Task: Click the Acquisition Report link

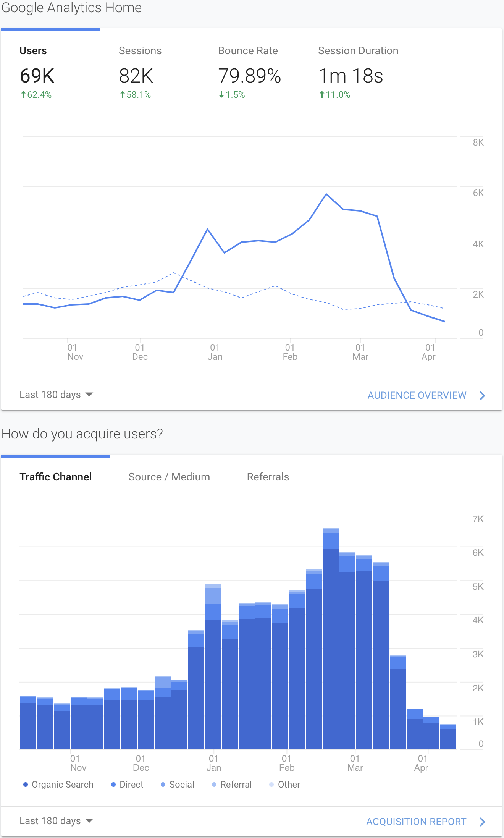Action: [416, 822]
